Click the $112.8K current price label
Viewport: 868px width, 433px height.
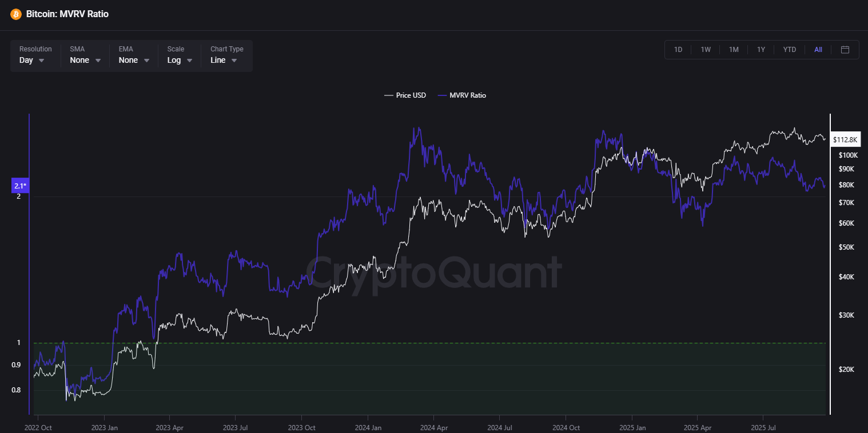[846, 139]
